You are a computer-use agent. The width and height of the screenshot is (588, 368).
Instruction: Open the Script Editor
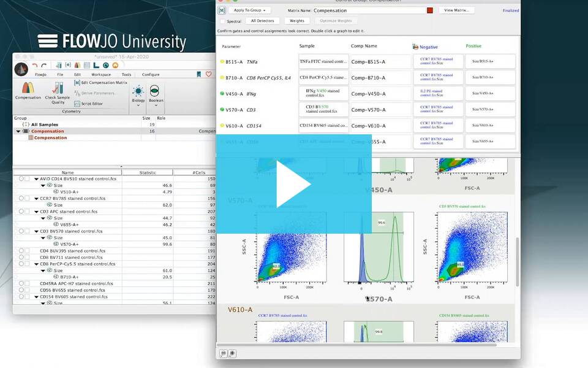coord(88,104)
